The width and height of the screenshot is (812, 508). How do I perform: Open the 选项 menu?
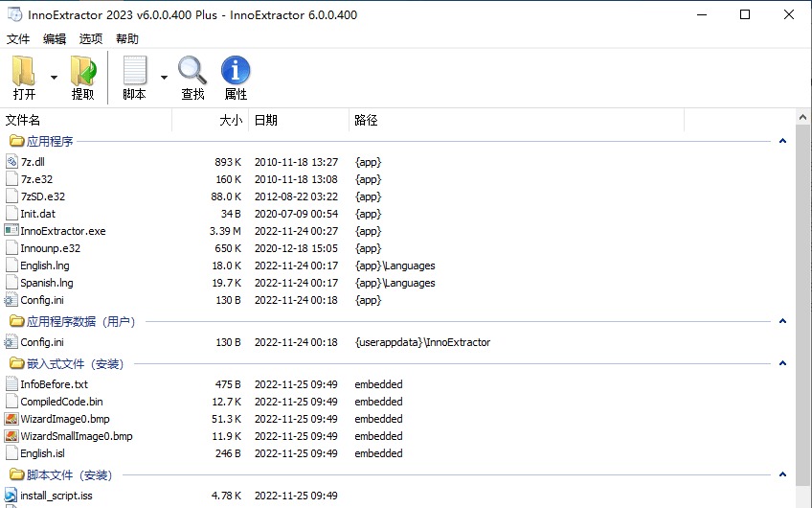click(x=91, y=39)
